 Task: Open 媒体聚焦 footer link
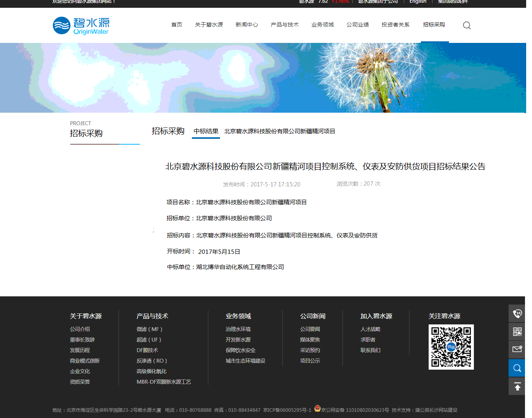pyautogui.click(x=310, y=340)
